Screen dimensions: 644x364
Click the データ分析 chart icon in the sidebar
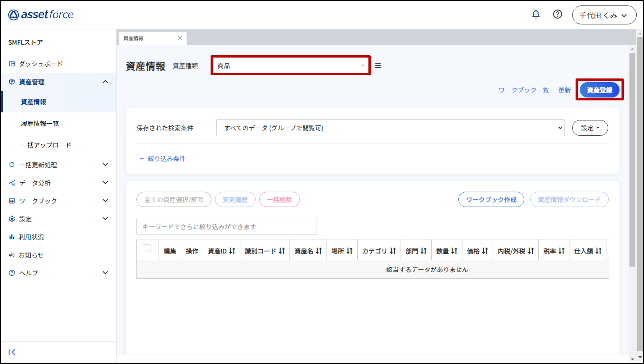[x=12, y=183]
